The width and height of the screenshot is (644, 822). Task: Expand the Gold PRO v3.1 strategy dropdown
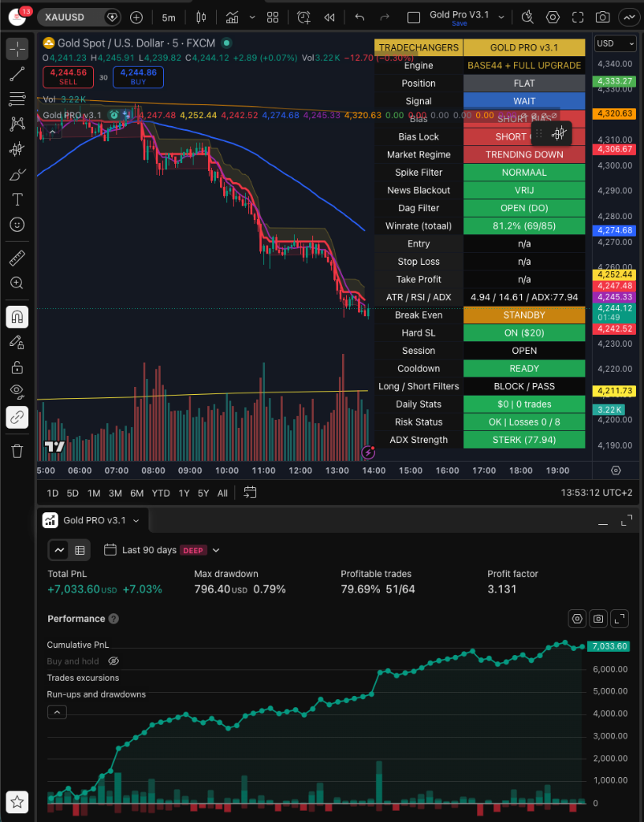(136, 520)
